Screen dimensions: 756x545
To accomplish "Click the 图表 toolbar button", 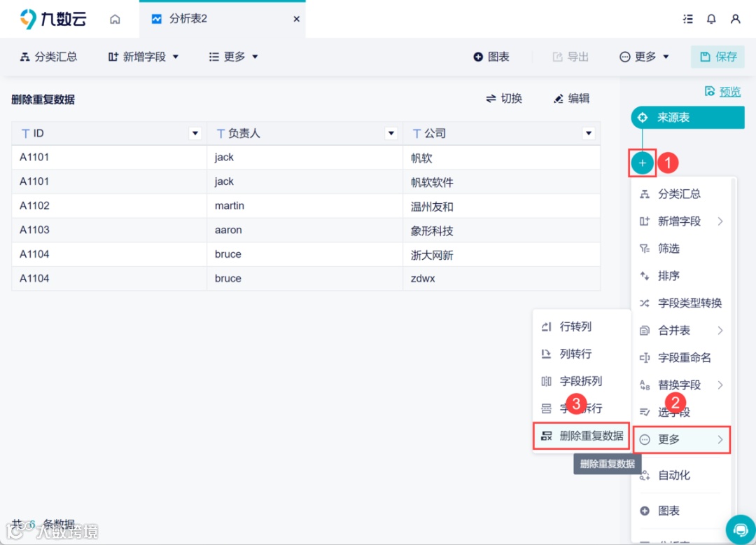I will [x=491, y=57].
